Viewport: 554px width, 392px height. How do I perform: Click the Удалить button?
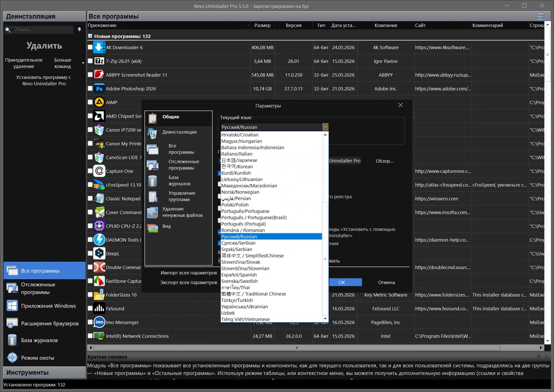pyautogui.click(x=44, y=46)
